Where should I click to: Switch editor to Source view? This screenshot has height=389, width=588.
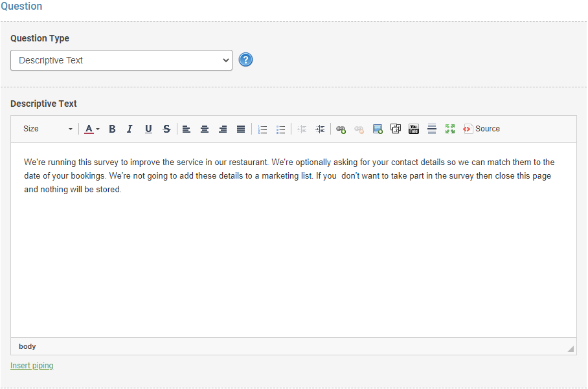pyautogui.click(x=481, y=129)
